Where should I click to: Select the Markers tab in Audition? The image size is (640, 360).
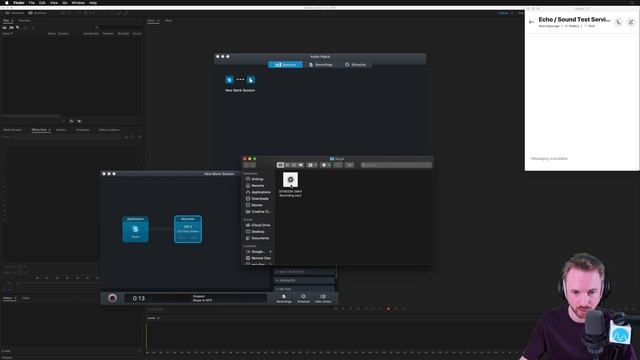tap(61, 130)
